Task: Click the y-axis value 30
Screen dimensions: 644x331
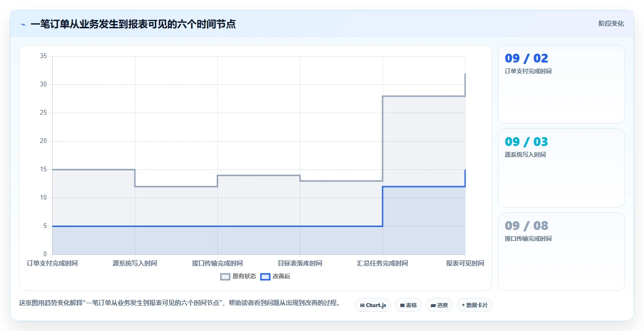Action: 43,84
